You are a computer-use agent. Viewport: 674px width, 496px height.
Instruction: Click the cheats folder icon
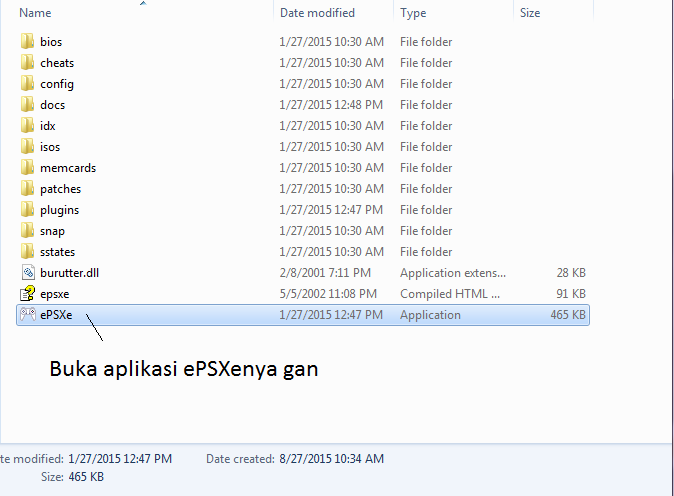pos(28,62)
